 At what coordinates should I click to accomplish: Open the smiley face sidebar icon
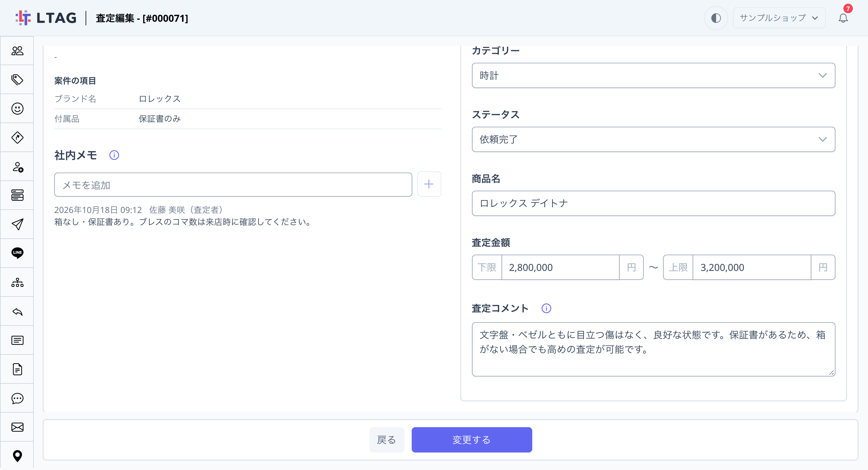pos(17,109)
